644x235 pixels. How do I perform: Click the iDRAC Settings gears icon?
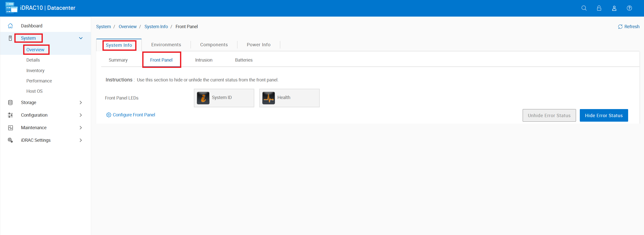tap(10, 140)
